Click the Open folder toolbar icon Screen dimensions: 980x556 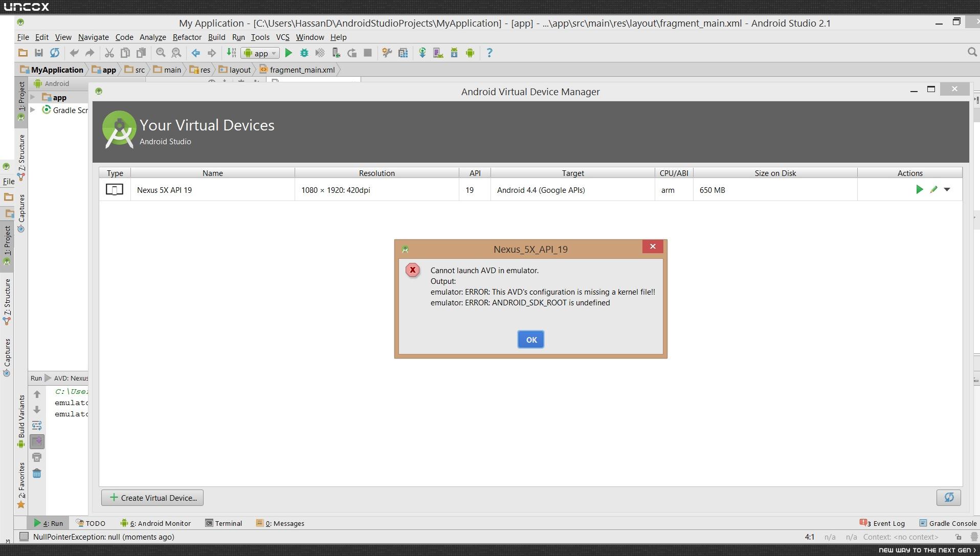(23, 53)
